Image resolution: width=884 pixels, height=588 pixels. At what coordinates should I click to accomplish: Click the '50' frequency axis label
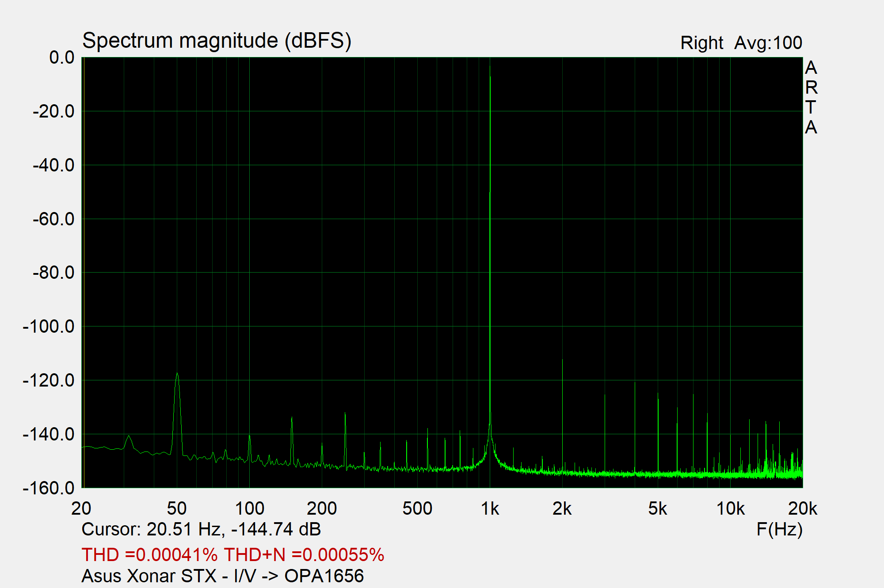[177, 509]
